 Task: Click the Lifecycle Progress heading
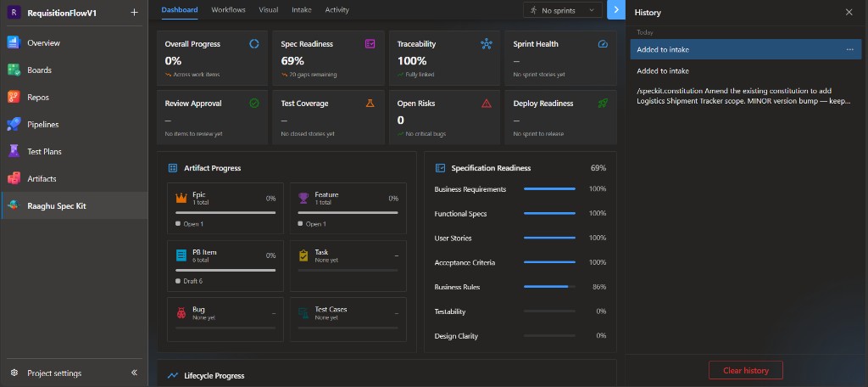tap(214, 376)
